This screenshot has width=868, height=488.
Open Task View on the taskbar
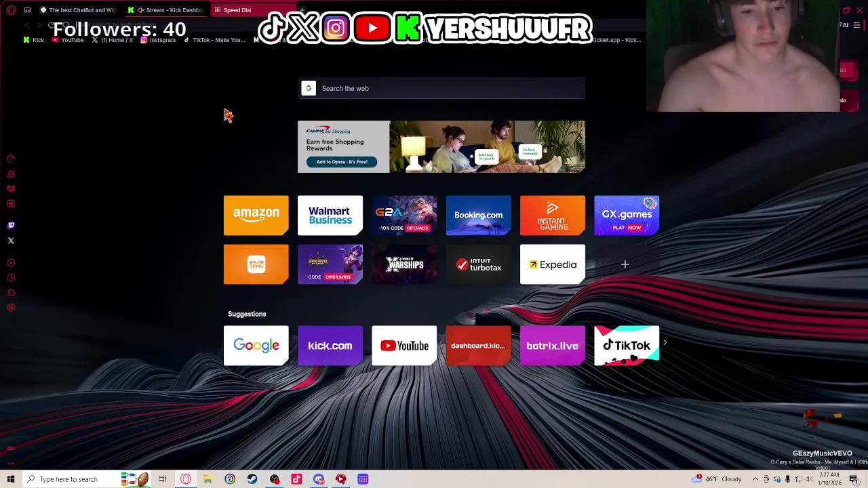click(163, 479)
